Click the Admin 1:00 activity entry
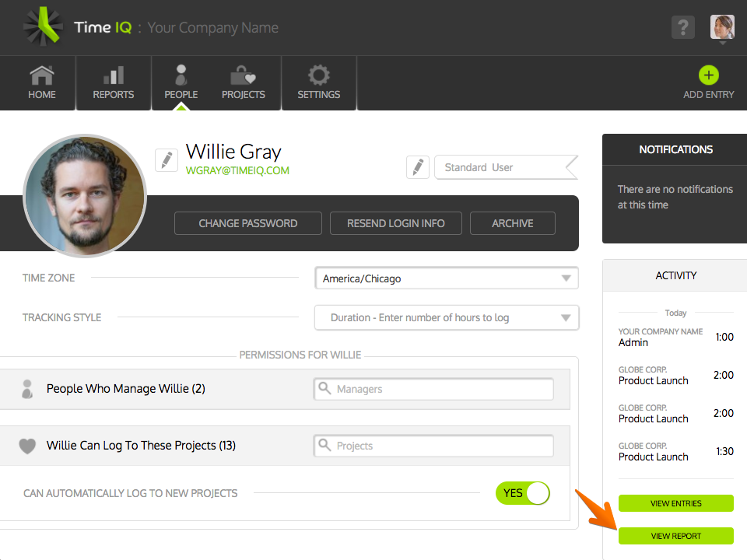 click(x=675, y=337)
